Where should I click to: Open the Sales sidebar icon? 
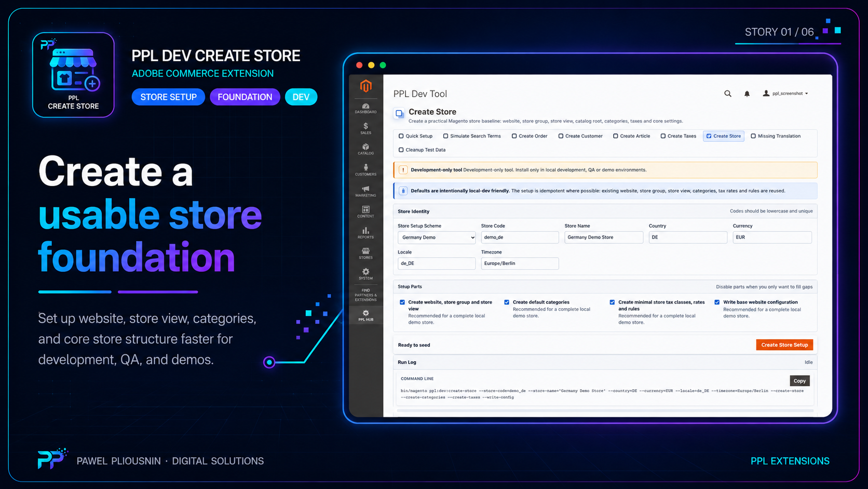tap(365, 128)
